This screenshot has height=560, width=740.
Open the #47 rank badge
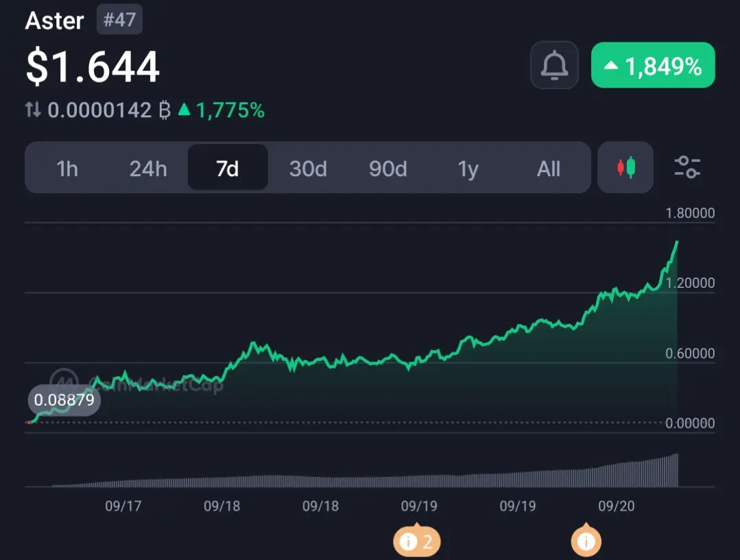119,19
